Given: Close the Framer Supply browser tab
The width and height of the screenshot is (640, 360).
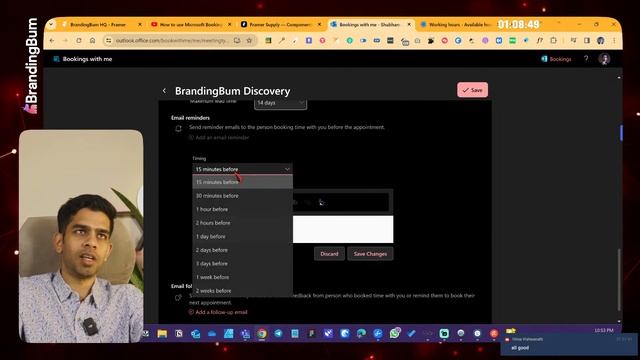Looking at the screenshot, I should [x=319, y=24].
